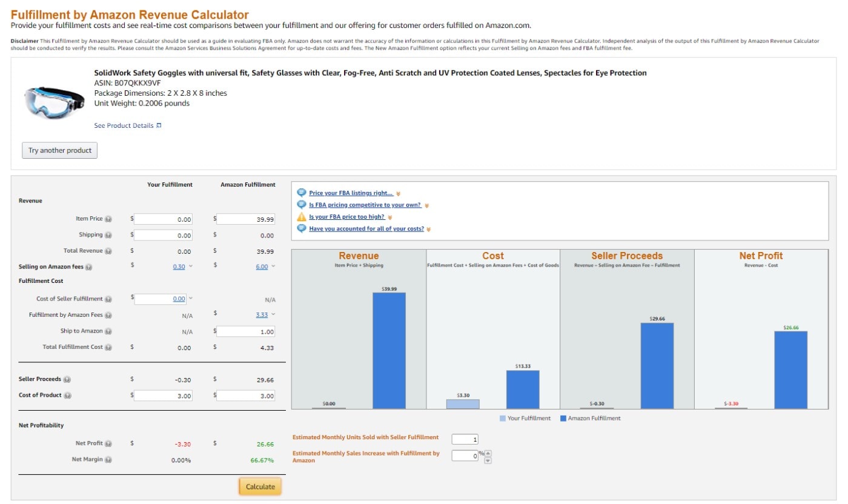
Task: Expand the Is your FBA price too high chevron
Action: tap(390, 217)
